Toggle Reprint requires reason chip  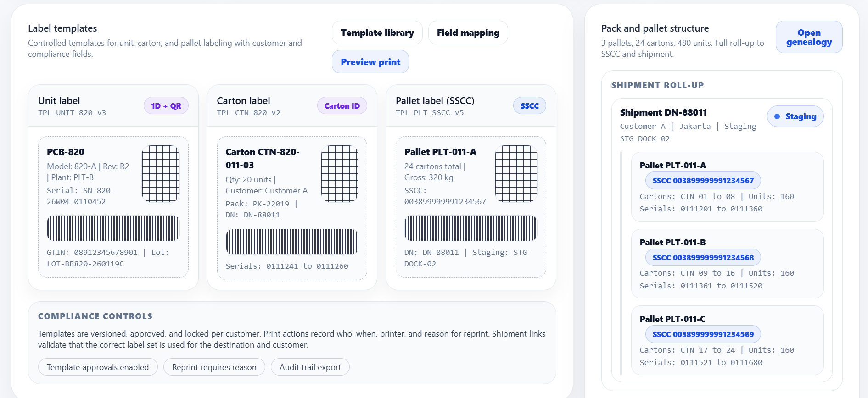(x=214, y=367)
